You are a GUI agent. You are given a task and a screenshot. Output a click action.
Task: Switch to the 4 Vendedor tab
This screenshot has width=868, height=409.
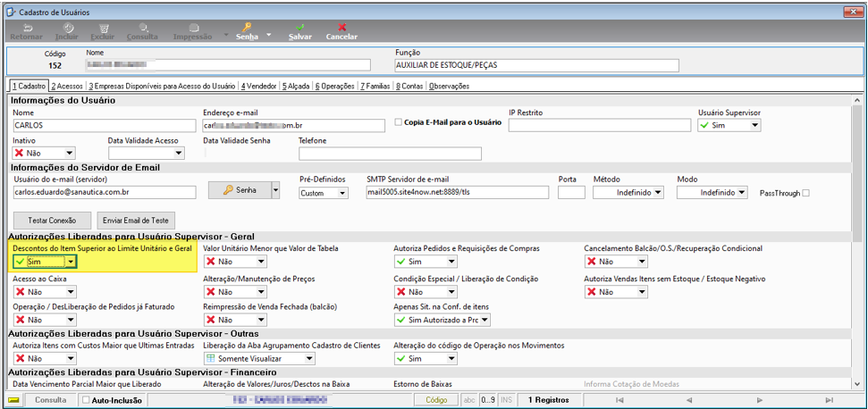pyautogui.click(x=258, y=87)
